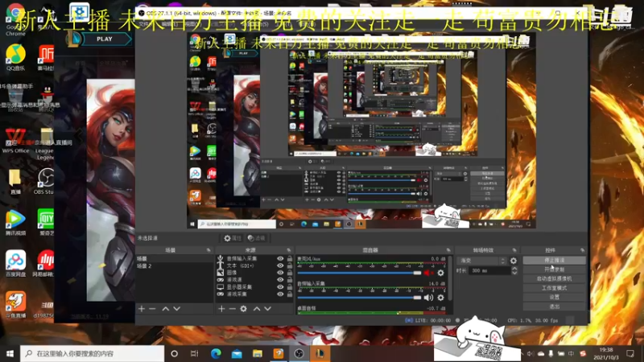Add a new source in the 来源 panel
The width and height of the screenshot is (644, 362).
(221, 308)
